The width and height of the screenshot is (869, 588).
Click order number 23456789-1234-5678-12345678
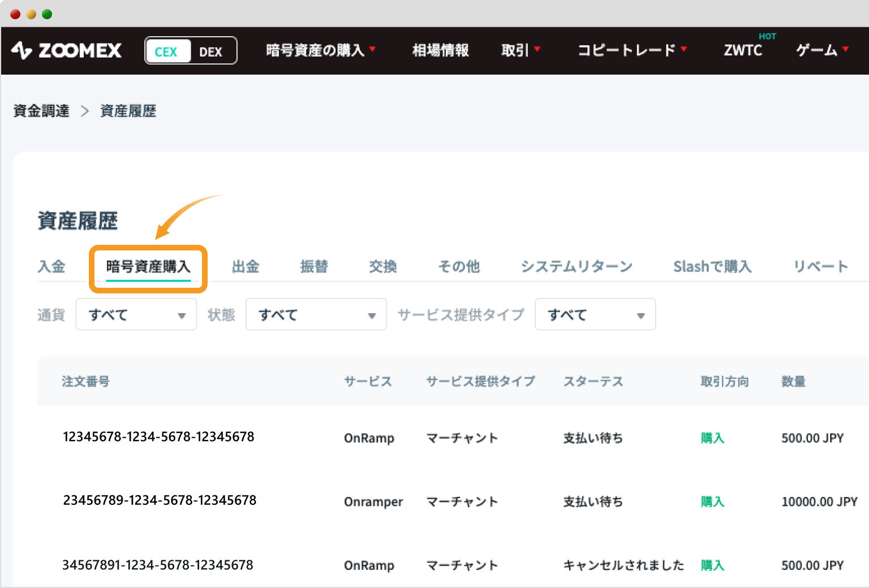[160, 500]
